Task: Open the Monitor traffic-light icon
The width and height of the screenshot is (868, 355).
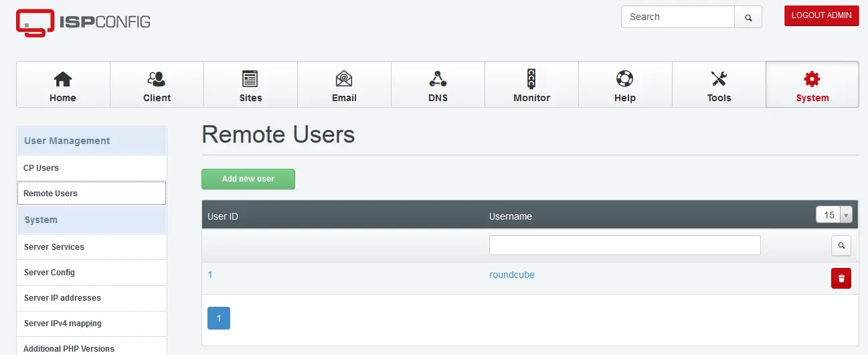Action: click(531, 79)
